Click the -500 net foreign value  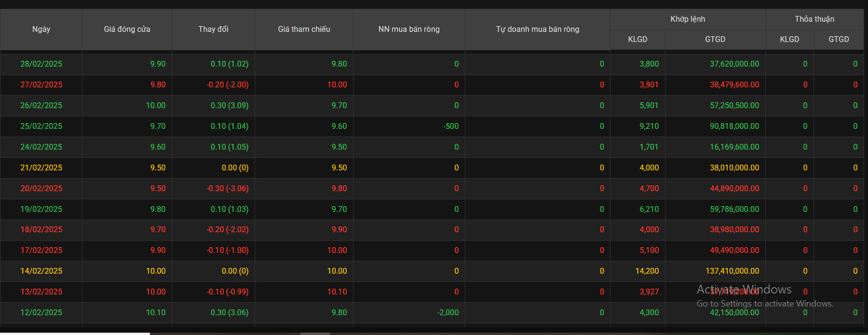coord(451,126)
